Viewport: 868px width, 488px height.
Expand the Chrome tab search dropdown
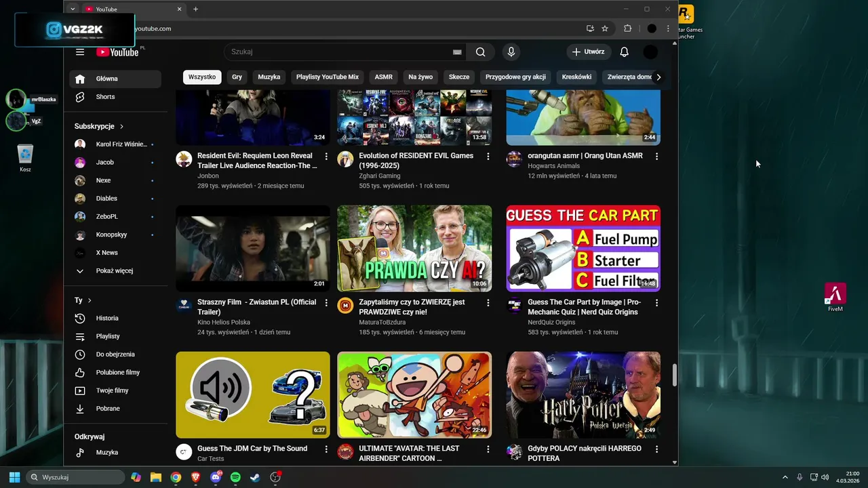(73, 9)
